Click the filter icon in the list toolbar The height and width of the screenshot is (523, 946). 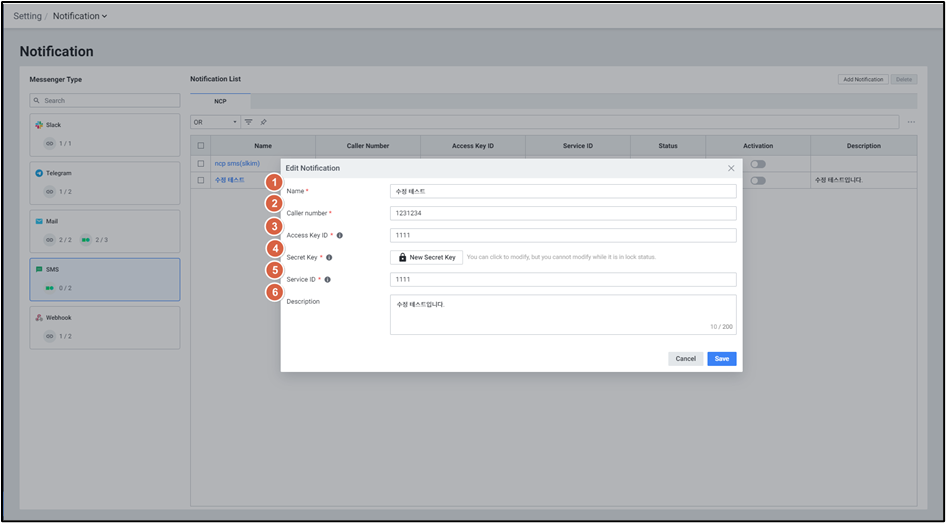tap(249, 122)
